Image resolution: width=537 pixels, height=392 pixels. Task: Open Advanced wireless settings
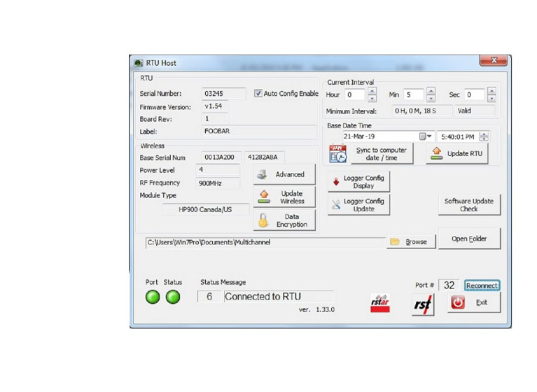pyautogui.click(x=284, y=174)
